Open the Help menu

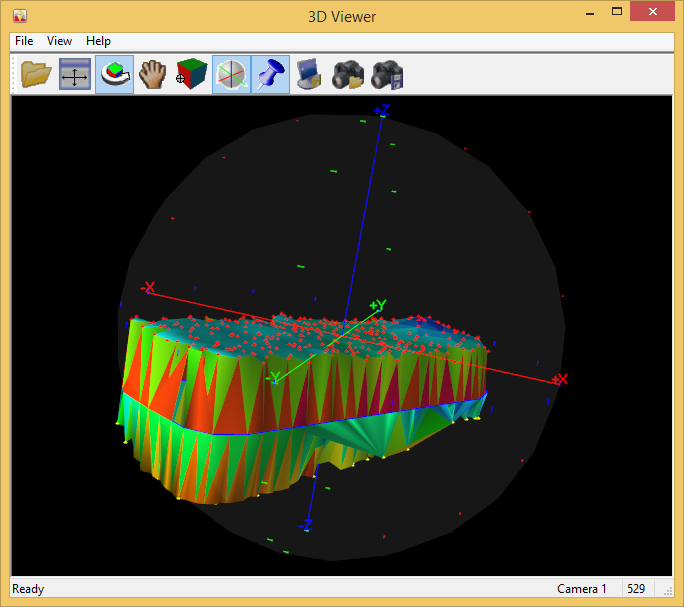point(98,41)
